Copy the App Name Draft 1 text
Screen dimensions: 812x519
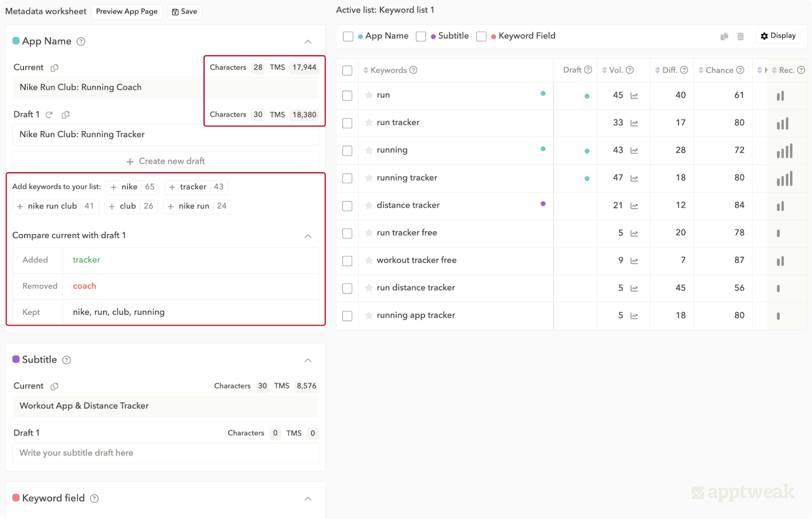coord(66,115)
